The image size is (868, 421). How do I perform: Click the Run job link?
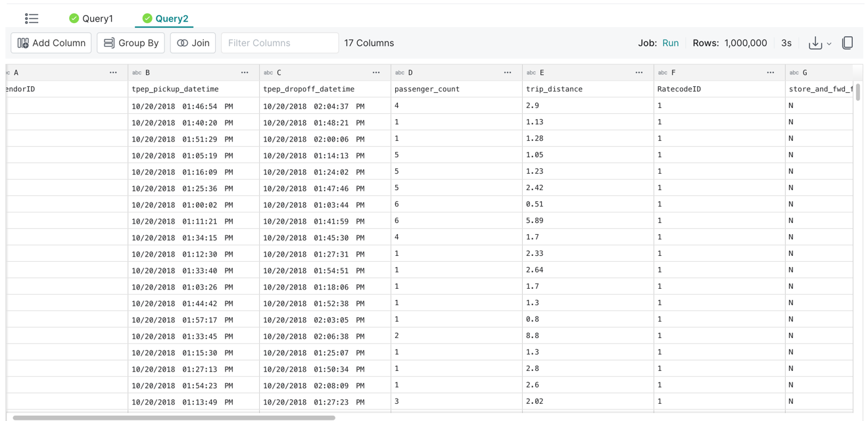[x=670, y=43]
